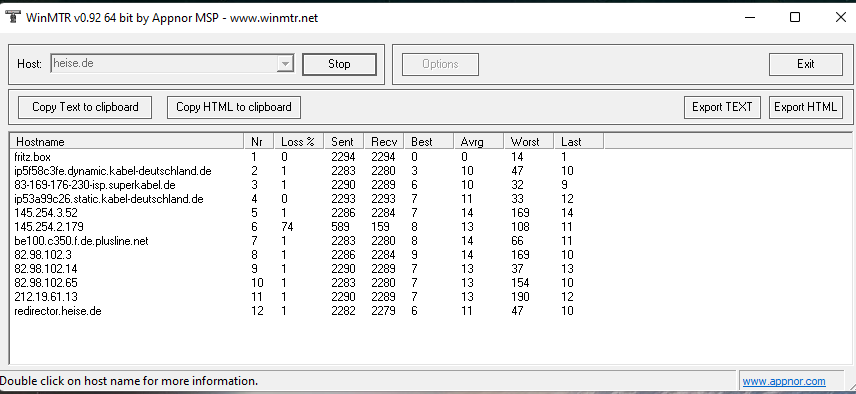Image resolution: width=856 pixels, height=394 pixels.
Task: Select the 145.254.3.52 hop
Action: pos(46,213)
